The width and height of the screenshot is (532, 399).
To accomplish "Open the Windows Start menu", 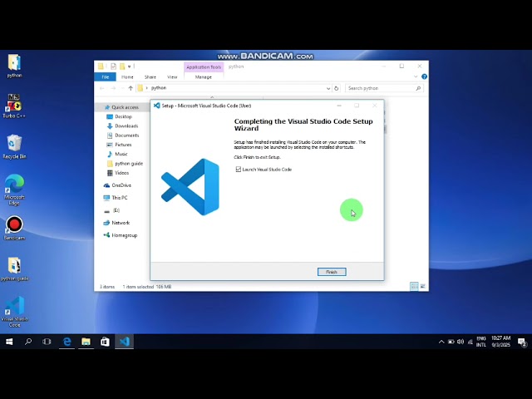I will tap(9, 342).
